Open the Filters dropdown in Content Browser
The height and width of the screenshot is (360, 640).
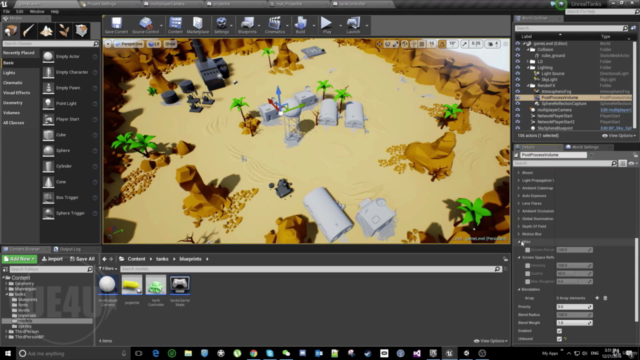[x=108, y=269]
